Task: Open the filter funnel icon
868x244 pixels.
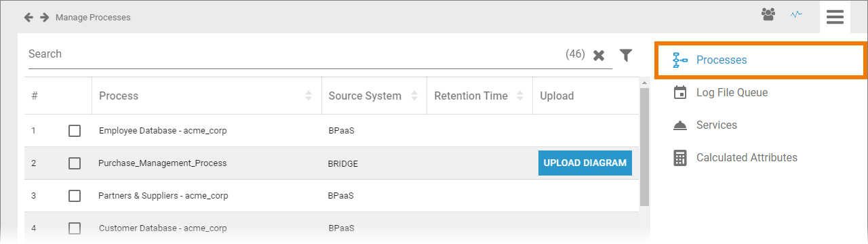Action: pos(626,55)
